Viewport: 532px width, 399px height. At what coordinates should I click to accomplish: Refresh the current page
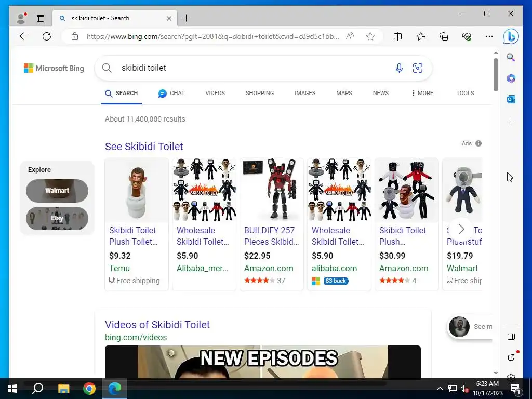47,36
